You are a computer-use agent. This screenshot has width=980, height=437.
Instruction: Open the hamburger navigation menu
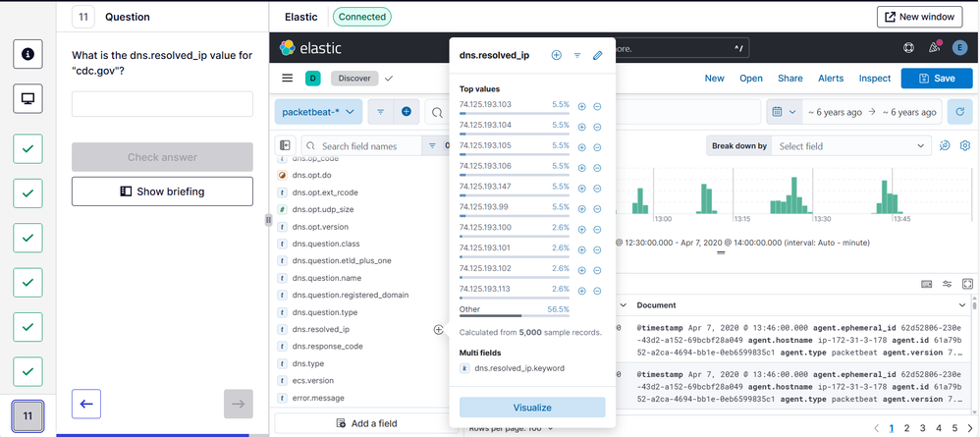[287, 79]
